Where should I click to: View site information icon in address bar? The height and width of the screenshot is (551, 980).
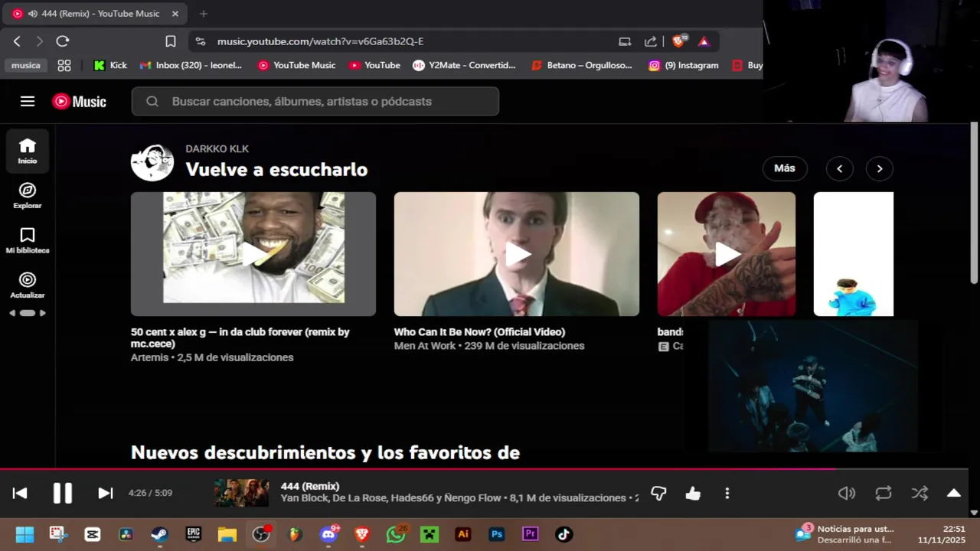pos(201,41)
